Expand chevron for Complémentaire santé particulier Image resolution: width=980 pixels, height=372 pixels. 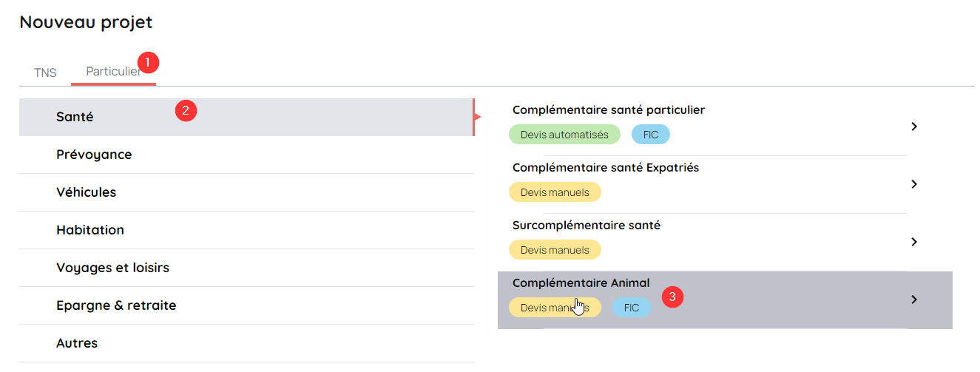pyautogui.click(x=914, y=126)
